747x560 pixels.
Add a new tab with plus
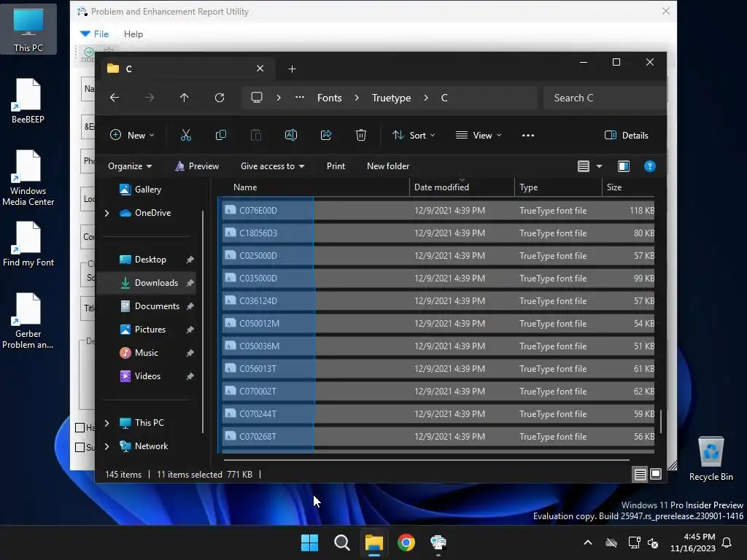tap(292, 69)
